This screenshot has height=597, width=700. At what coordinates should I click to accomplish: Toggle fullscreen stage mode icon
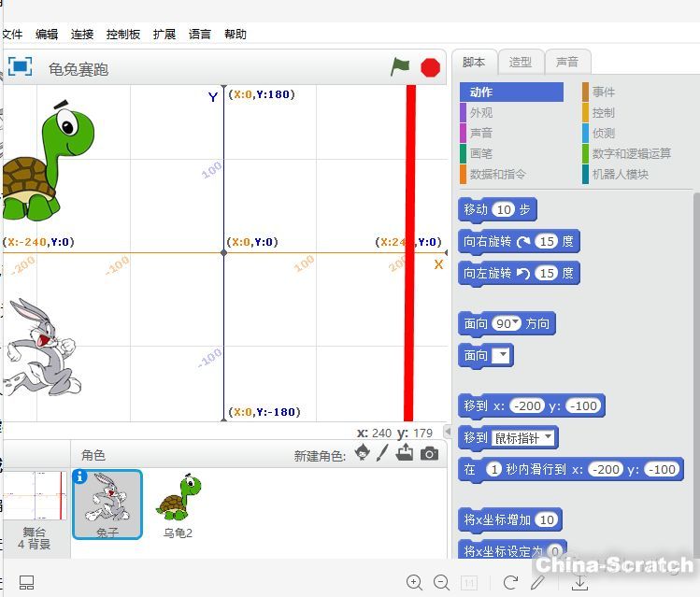20,67
